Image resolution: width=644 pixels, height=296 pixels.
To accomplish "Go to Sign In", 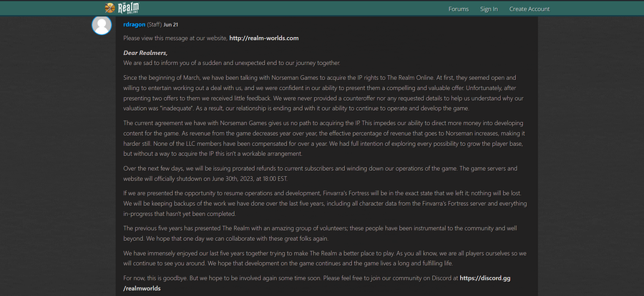I will pos(489,9).
